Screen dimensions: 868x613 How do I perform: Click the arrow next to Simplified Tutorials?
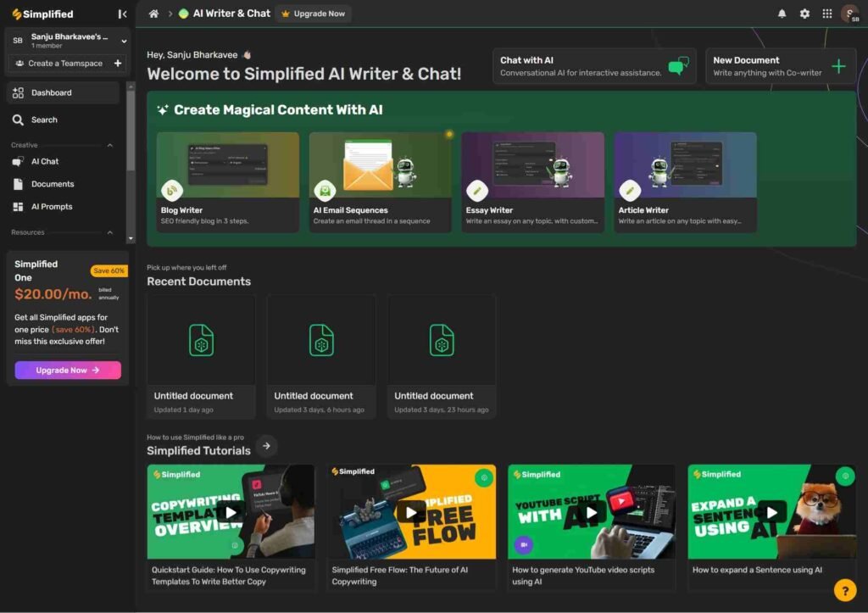click(x=266, y=446)
